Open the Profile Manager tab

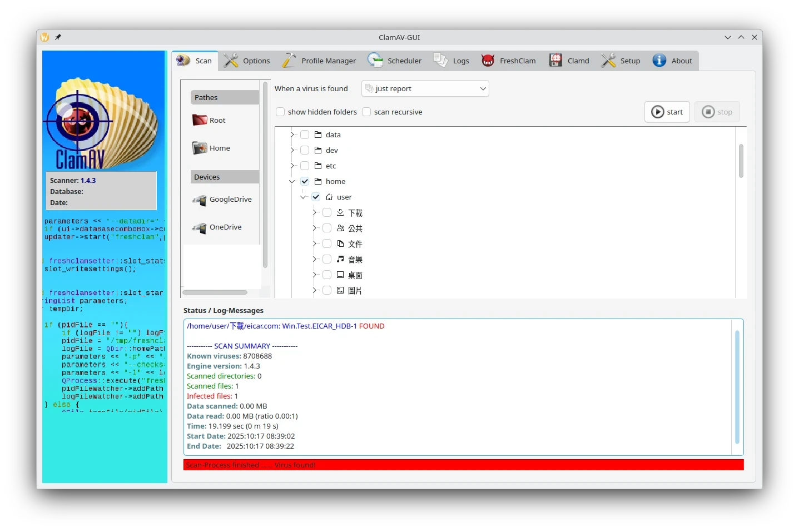[x=319, y=61]
